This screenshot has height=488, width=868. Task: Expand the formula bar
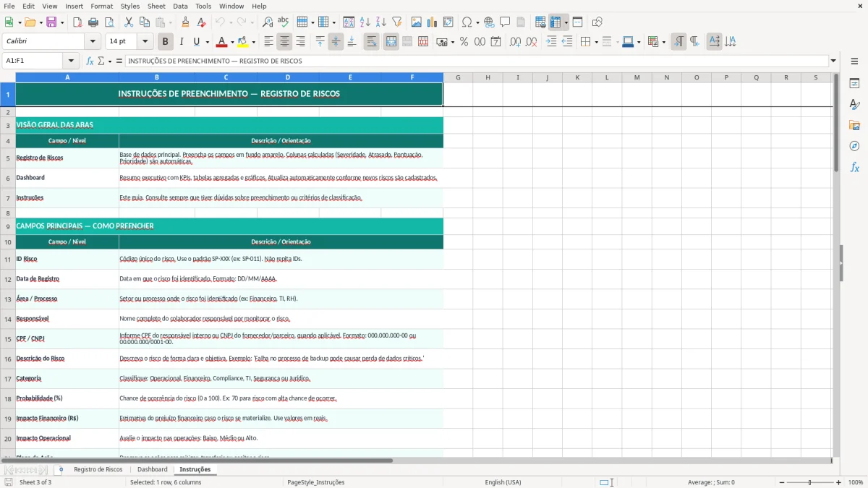833,61
